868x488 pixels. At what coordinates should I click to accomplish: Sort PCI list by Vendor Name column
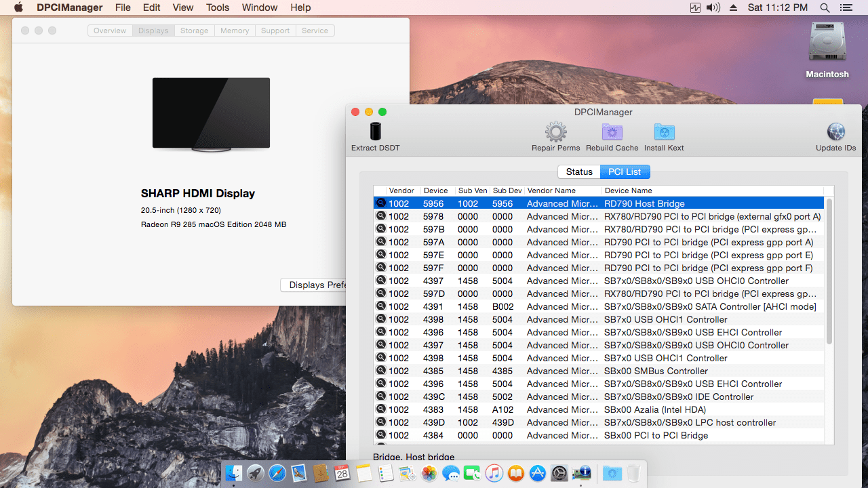click(x=563, y=190)
